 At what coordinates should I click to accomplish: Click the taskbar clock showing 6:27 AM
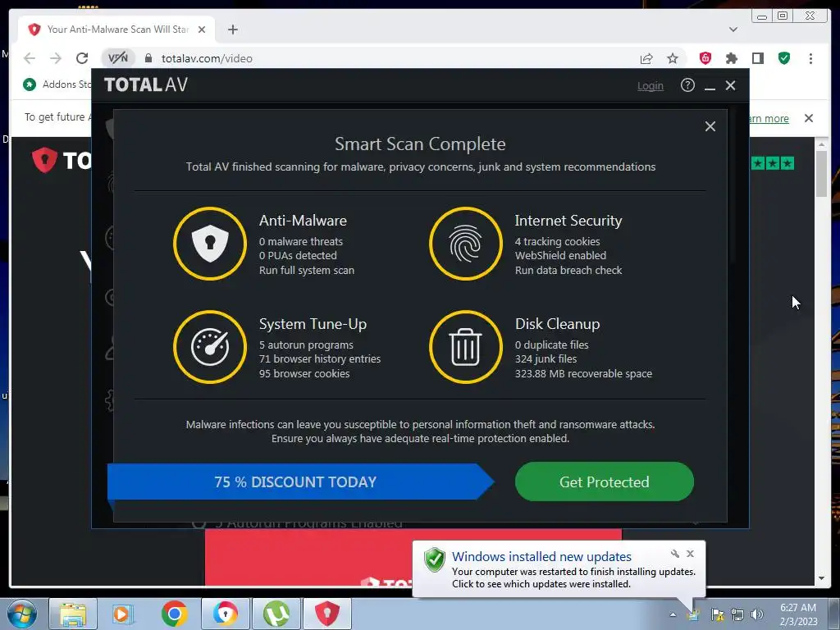pos(798,614)
